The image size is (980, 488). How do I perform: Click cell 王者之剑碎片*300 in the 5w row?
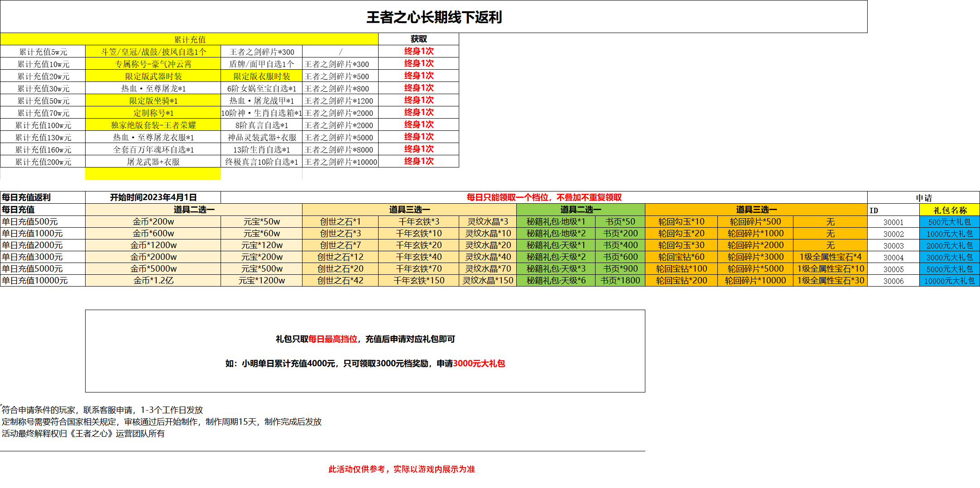[262, 52]
